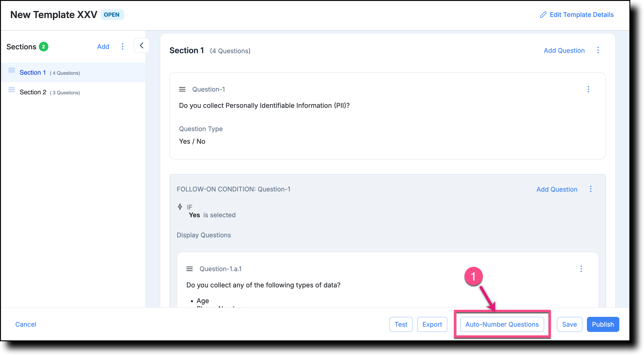Click the PII question text

click(264, 106)
